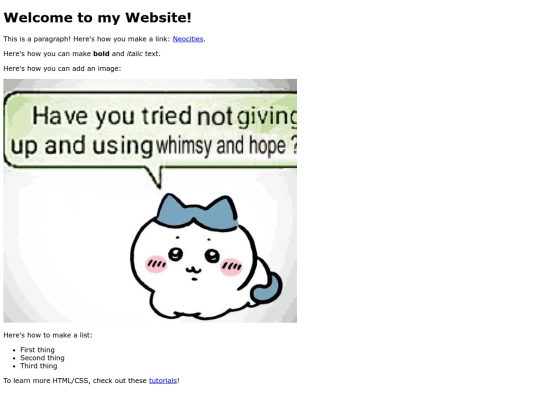Select the First thing list item
The image size is (540, 405).
[x=37, y=350]
